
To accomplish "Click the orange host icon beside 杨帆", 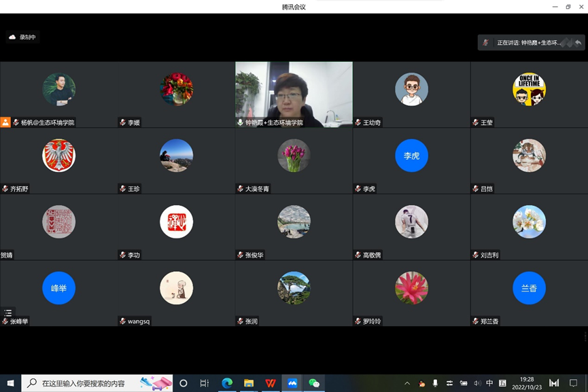I will (5, 122).
